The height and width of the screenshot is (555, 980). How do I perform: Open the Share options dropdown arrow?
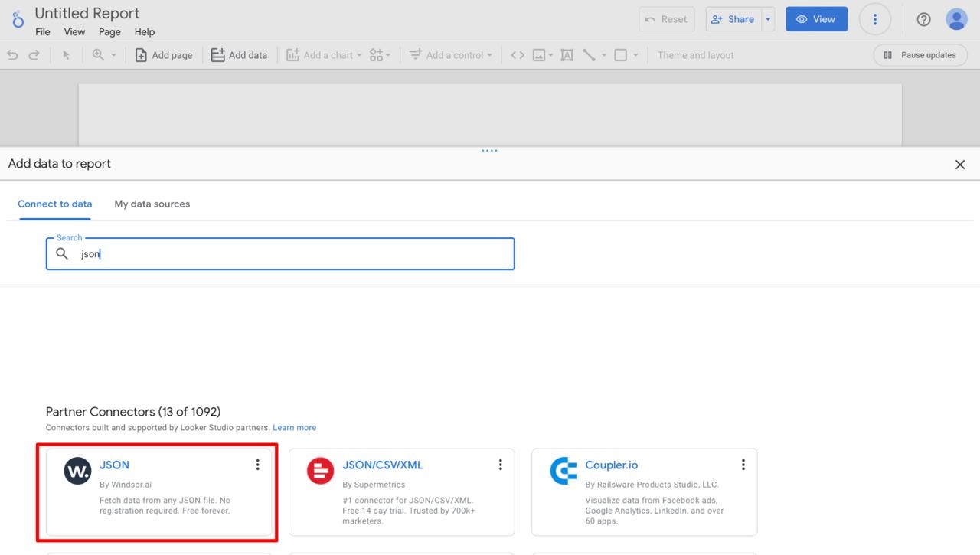coord(768,19)
